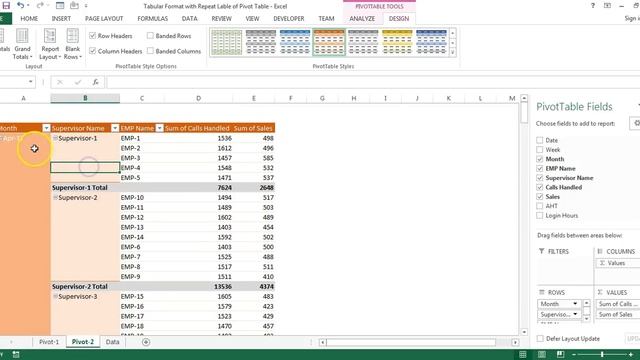Check the Login Hours field

[x=540, y=216]
